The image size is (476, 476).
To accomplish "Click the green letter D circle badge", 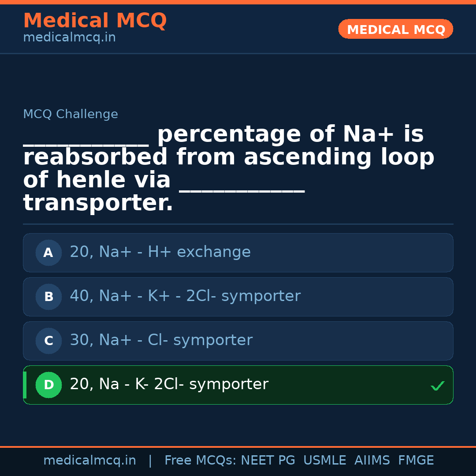I will pos(48,385).
